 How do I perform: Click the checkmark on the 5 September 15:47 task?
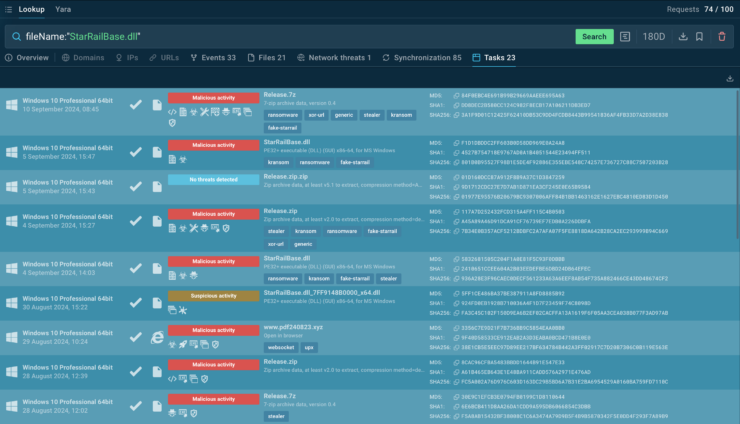coord(136,152)
